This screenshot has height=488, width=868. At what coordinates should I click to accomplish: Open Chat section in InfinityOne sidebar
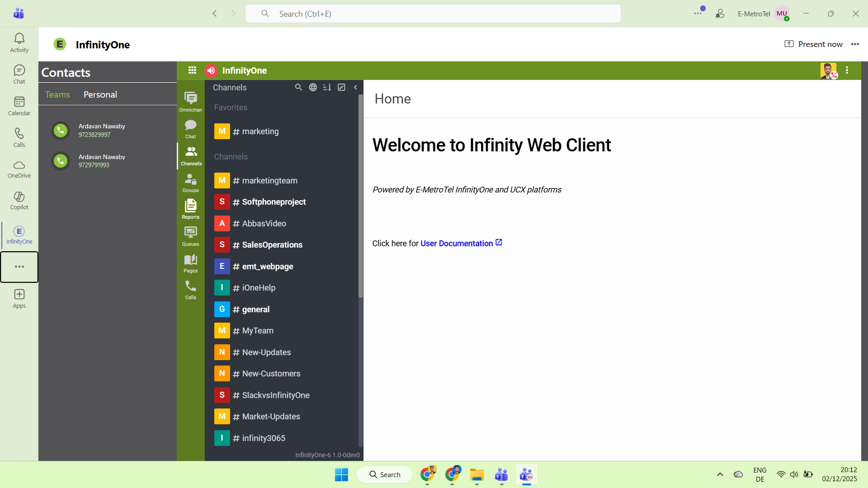coord(191,129)
